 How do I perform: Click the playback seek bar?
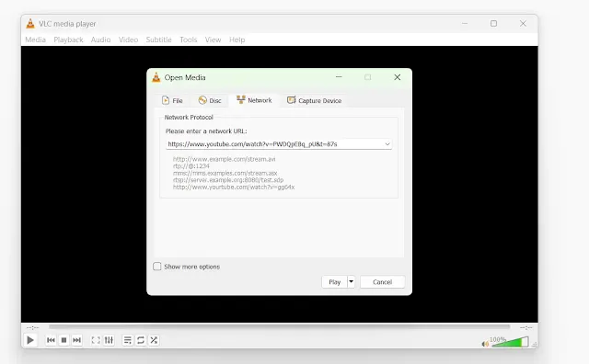click(x=279, y=327)
